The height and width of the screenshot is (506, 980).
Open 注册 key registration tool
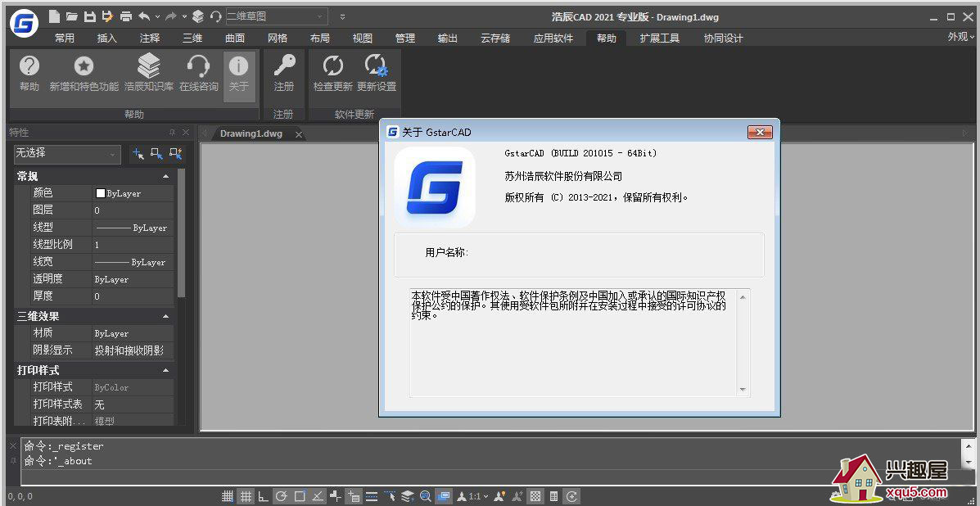(284, 74)
